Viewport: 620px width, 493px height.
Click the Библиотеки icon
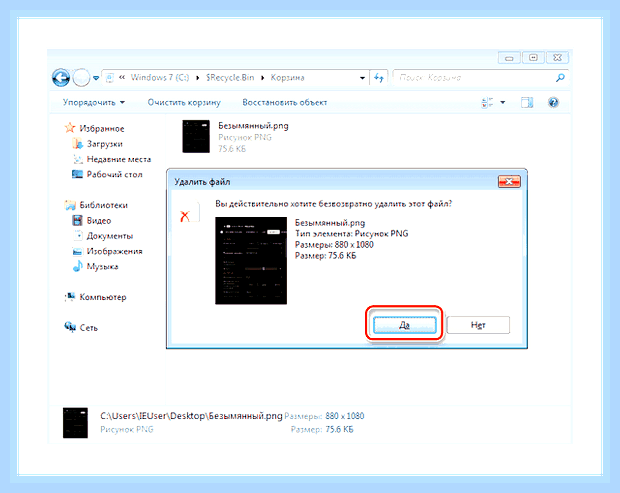pos(70,204)
